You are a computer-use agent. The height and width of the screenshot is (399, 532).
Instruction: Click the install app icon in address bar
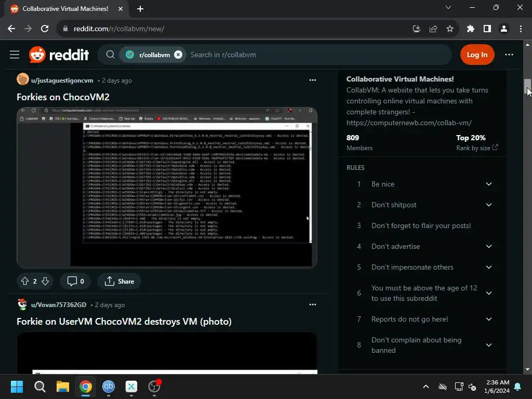(x=416, y=29)
